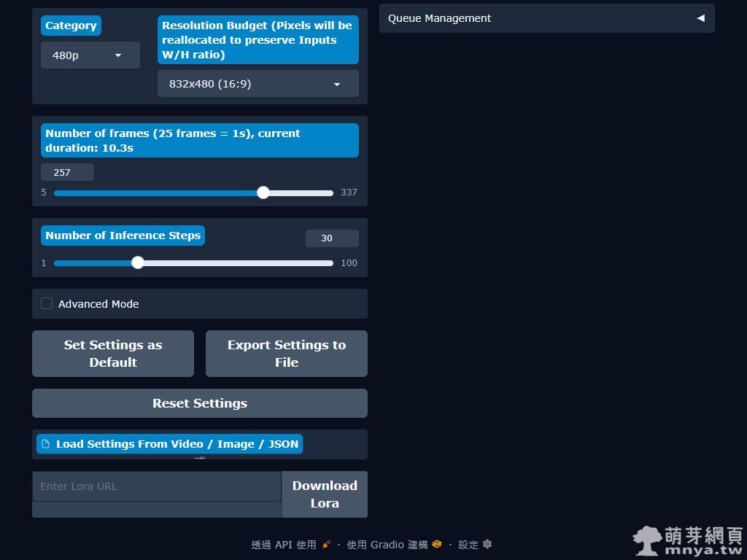Click the Load Settings From Video / Image / JSON label
Image resolution: width=747 pixels, height=560 pixels.
(x=177, y=444)
